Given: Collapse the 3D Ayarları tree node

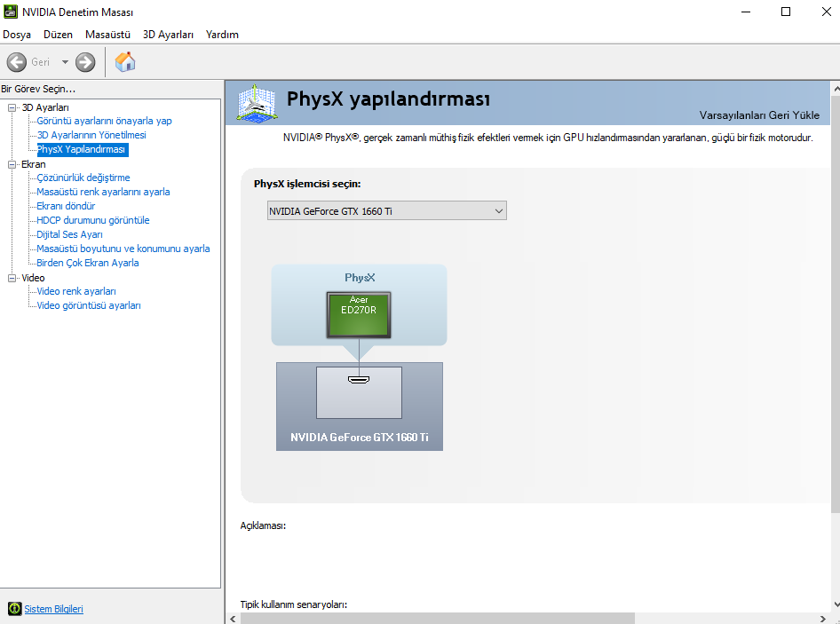Looking at the screenshot, I should (12, 107).
